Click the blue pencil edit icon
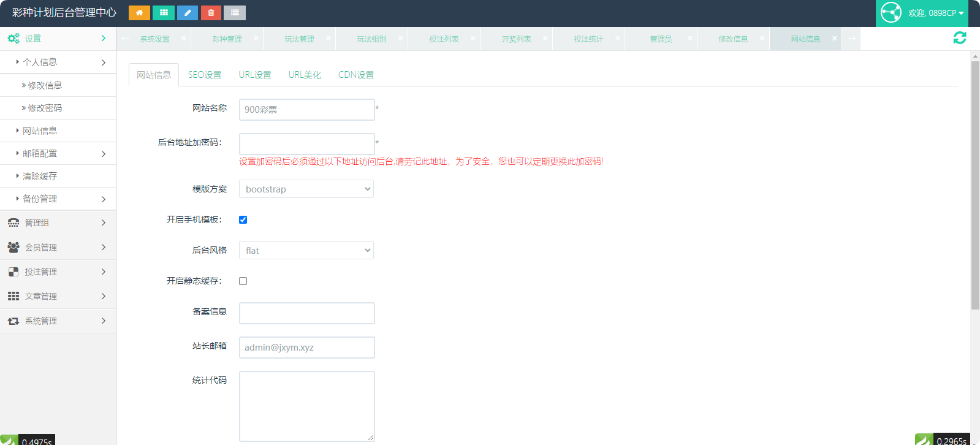 pyautogui.click(x=188, y=13)
